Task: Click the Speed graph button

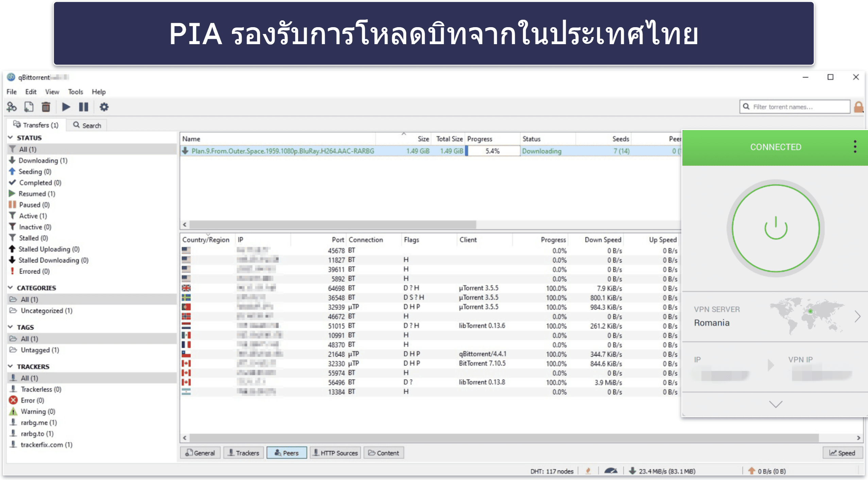Action: coord(843,453)
